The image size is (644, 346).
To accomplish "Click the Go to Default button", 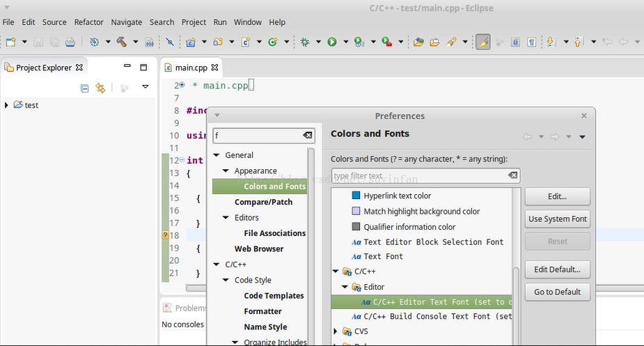I will [x=558, y=292].
